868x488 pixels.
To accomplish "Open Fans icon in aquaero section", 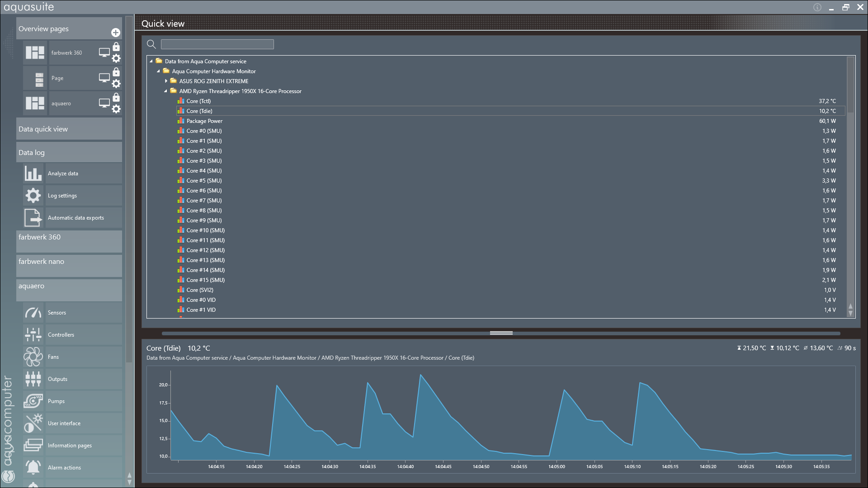I will pos(33,357).
